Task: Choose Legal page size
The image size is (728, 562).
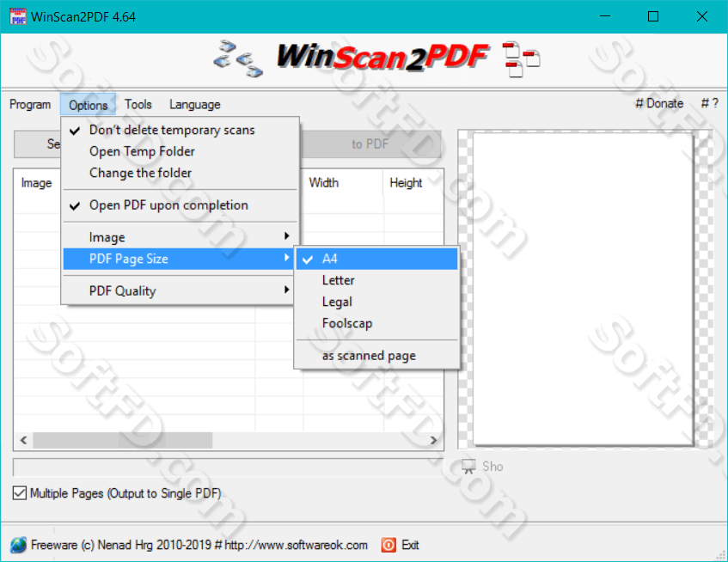Action: 377,302
